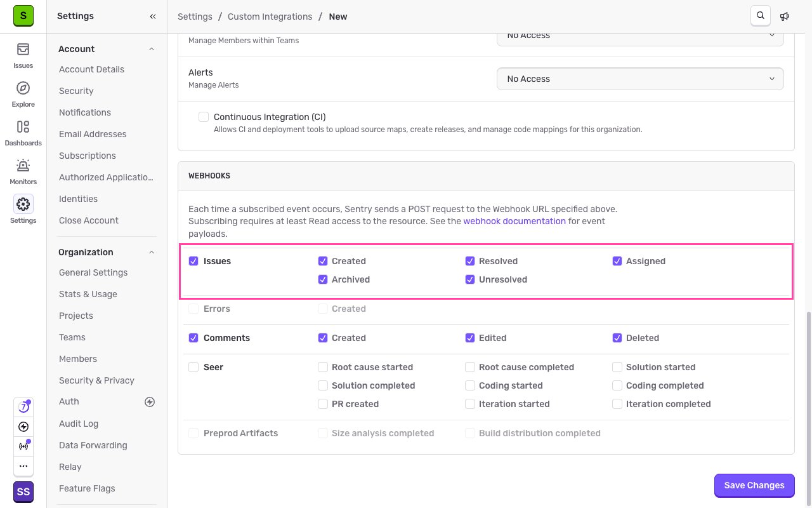Image resolution: width=812 pixels, height=508 pixels.
Task: Open Feature Flags settings
Action: pyautogui.click(x=87, y=488)
